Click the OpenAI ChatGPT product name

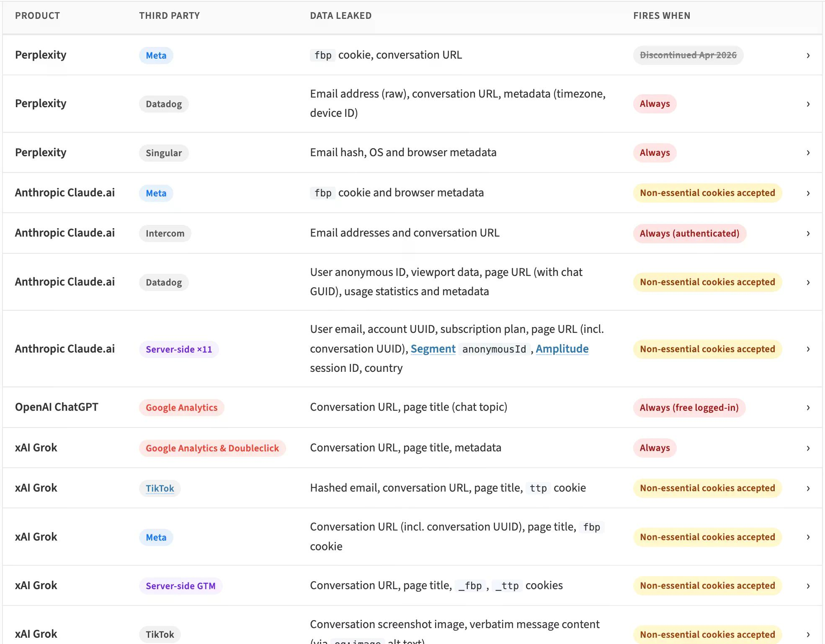tap(57, 407)
